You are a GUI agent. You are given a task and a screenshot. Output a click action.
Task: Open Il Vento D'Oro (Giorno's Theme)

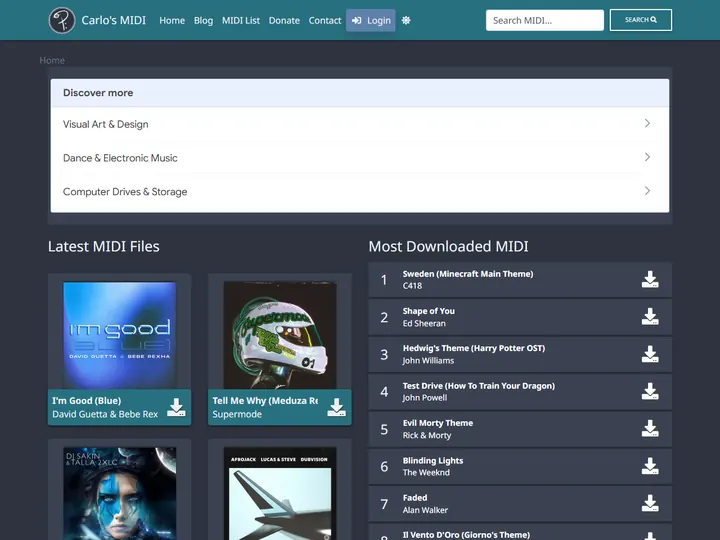(x=466, y=535)
